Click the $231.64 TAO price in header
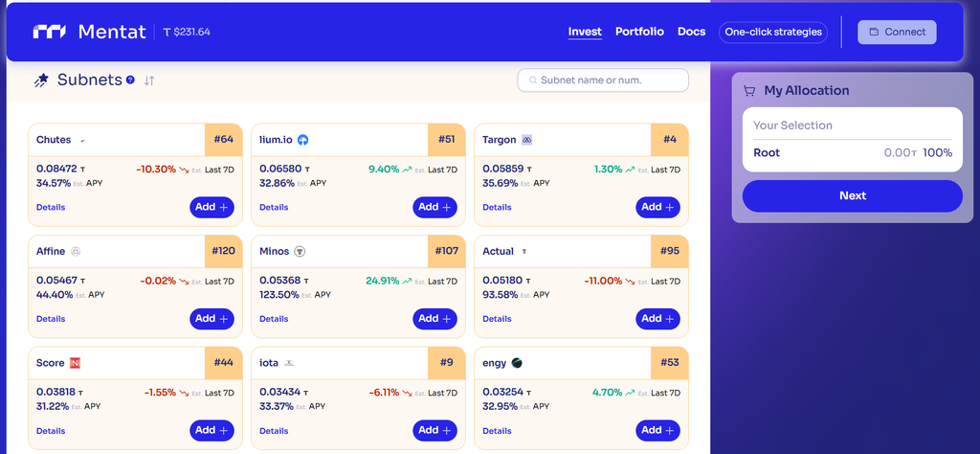 187,32
